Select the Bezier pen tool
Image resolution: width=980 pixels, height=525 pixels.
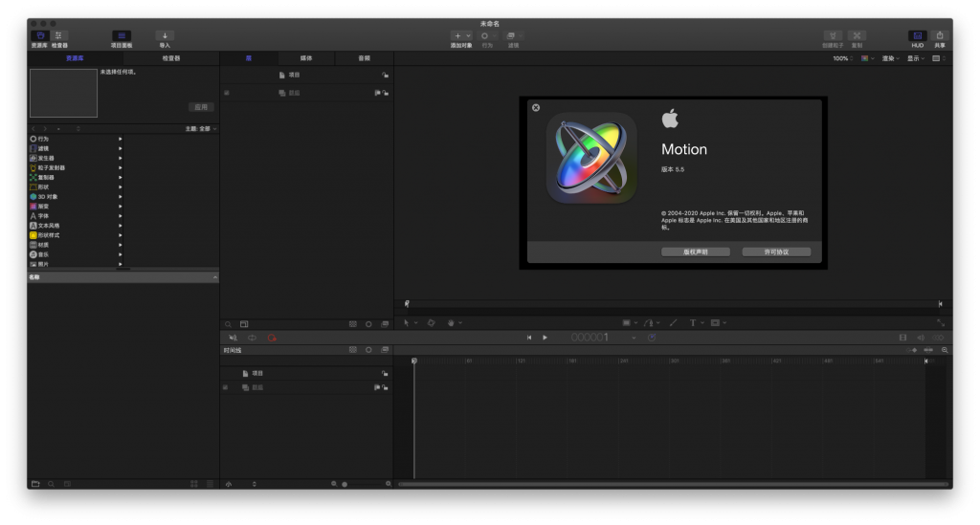649,322
